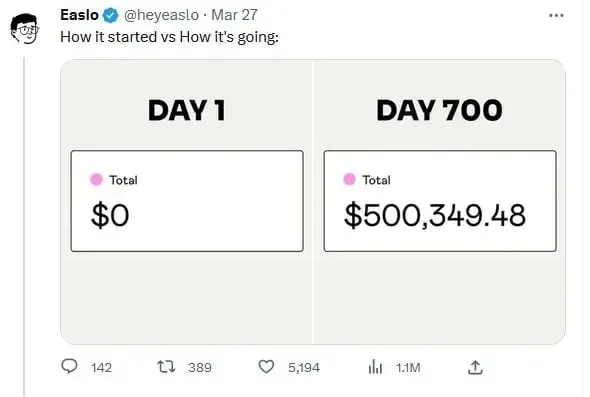This screenshot has width=590, height=397.
Task: Open the Easlo display name link
Action: pos(79,15)
